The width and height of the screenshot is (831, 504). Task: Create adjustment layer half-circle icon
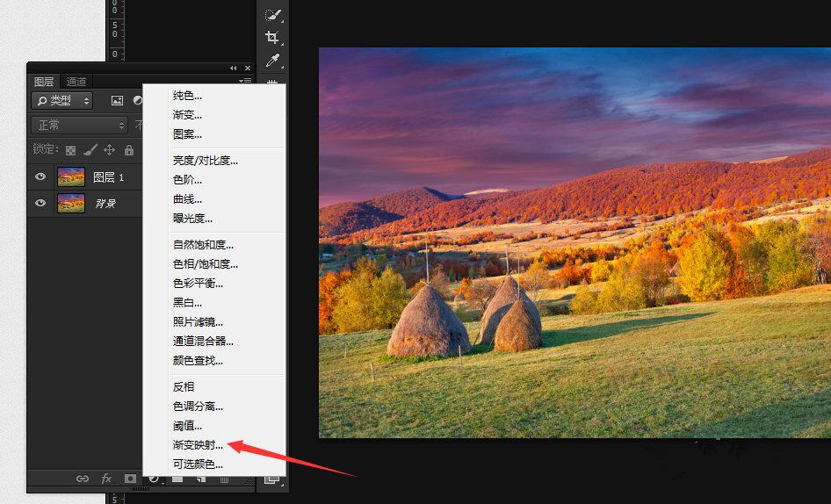point(154,479)
